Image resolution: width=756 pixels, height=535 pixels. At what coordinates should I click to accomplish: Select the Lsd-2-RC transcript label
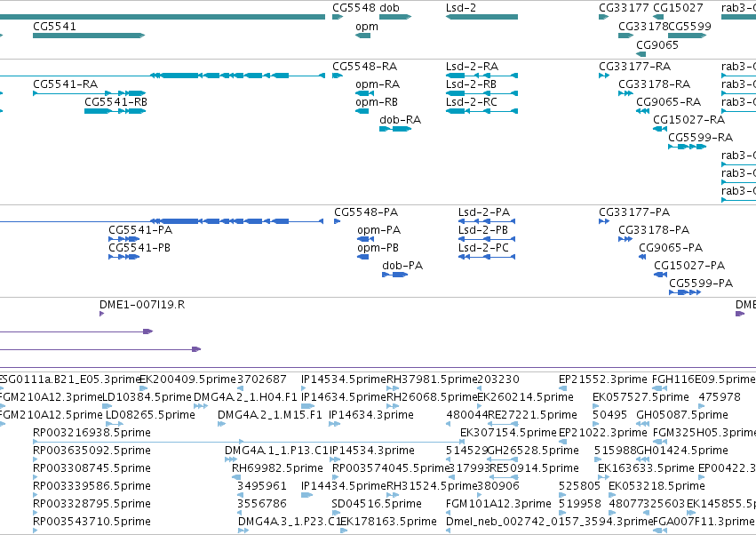pyautogui.click(x=472, y=102)
